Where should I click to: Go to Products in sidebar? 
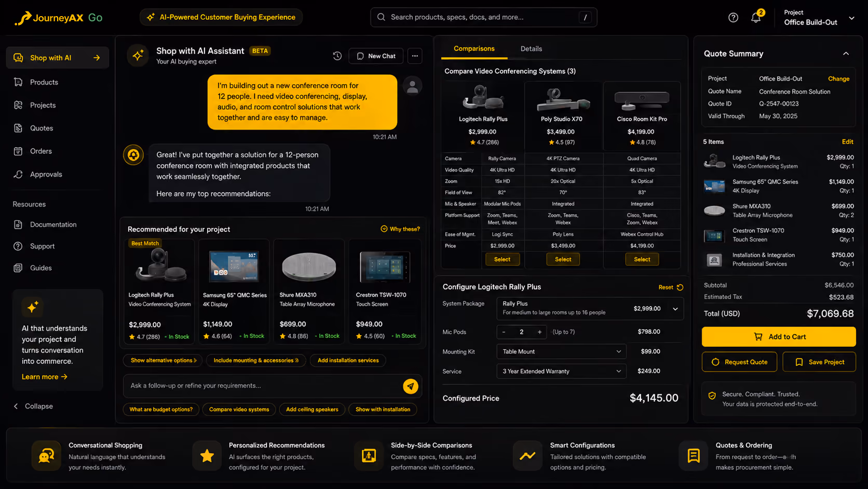pos(44,82)
